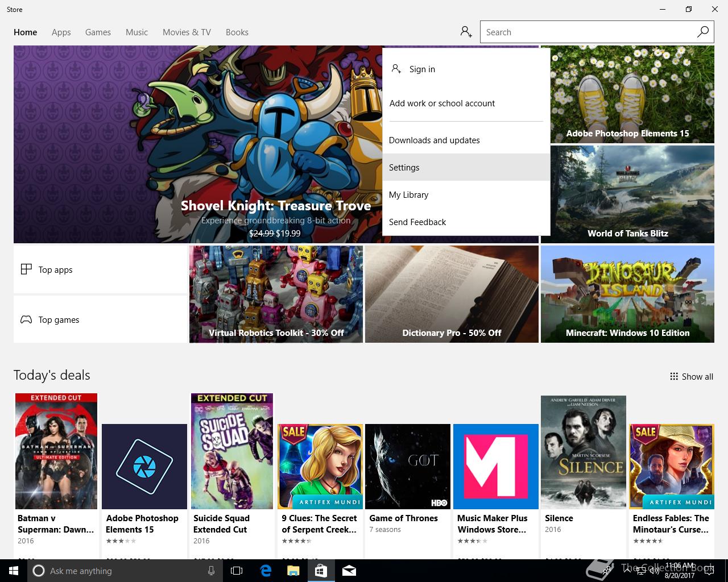Viewport: 728px width, 582px height.
Task: Click the Game of Thrones title text
Action: pyautogui.click(x=403, y=518)
